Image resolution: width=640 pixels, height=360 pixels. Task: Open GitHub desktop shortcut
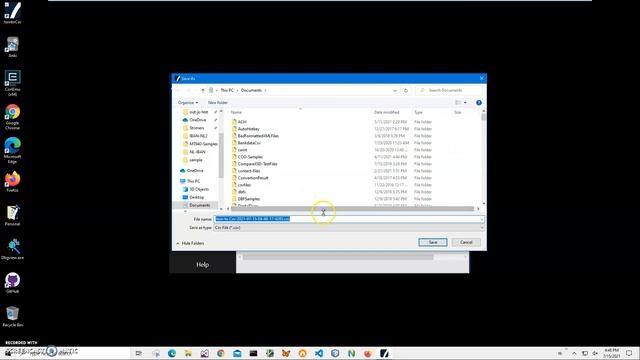pos(12,282)
